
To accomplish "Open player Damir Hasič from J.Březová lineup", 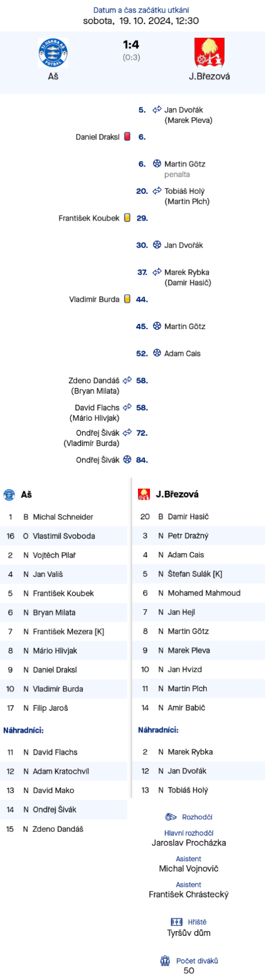I will coord(198,517).
